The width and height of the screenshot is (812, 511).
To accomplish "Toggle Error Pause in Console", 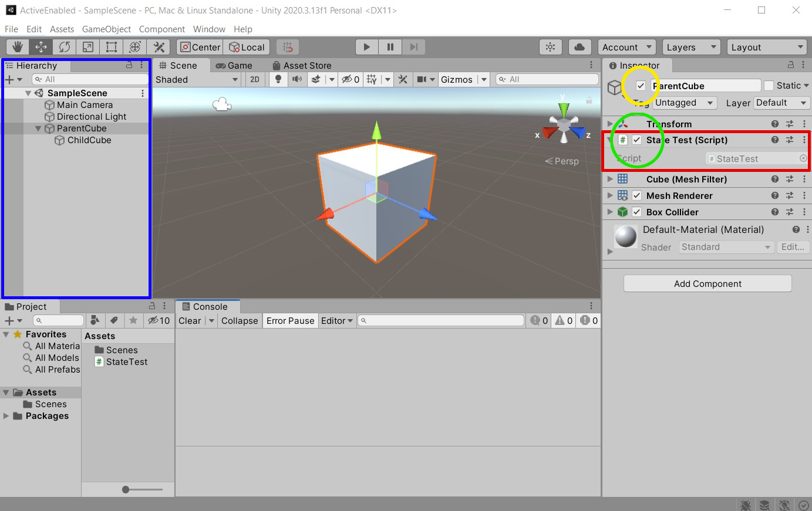I will pos(291,320).
